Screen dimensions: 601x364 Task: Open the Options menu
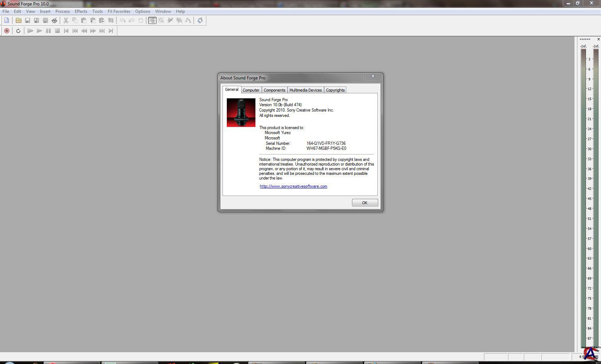143,11
